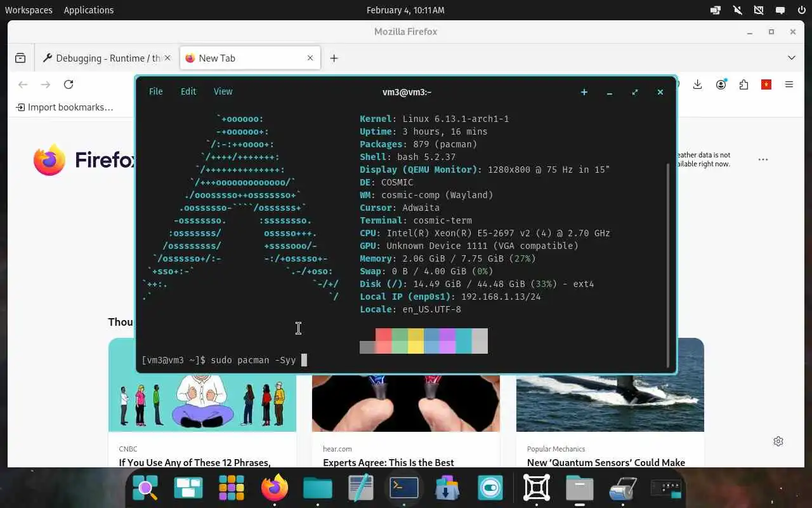Select the New Tab tab in Firefox

coord(250,58)
